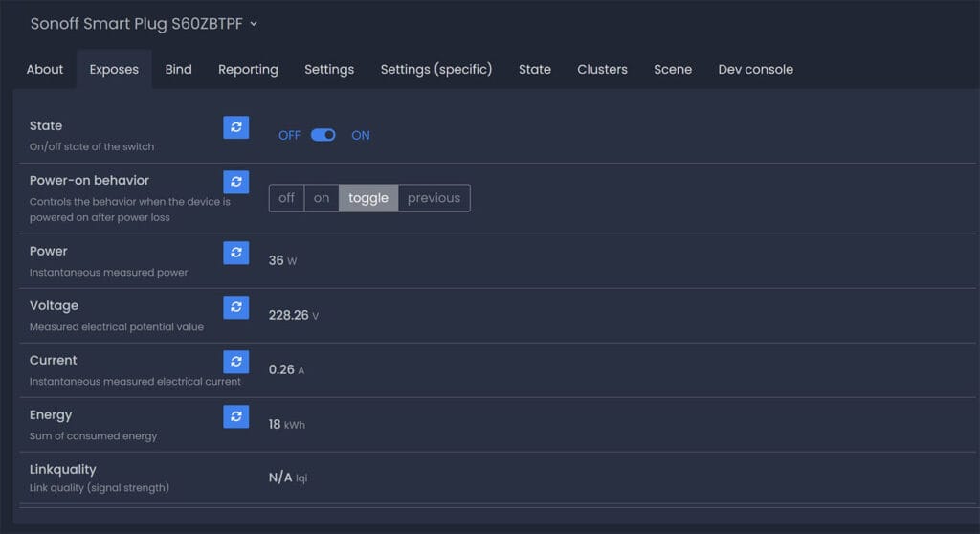Image resolution: width=980 pixels, height=534 pixels.
Task: Click 'On/off state of the switch' description
Action: click(92, 147)
